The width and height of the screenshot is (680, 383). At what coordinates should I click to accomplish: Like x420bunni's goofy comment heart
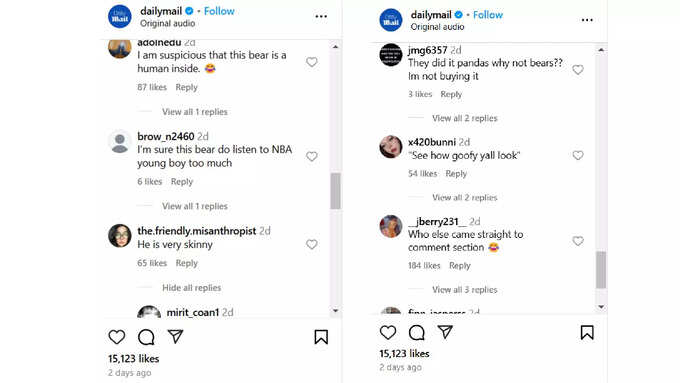(x=578, y=155)
